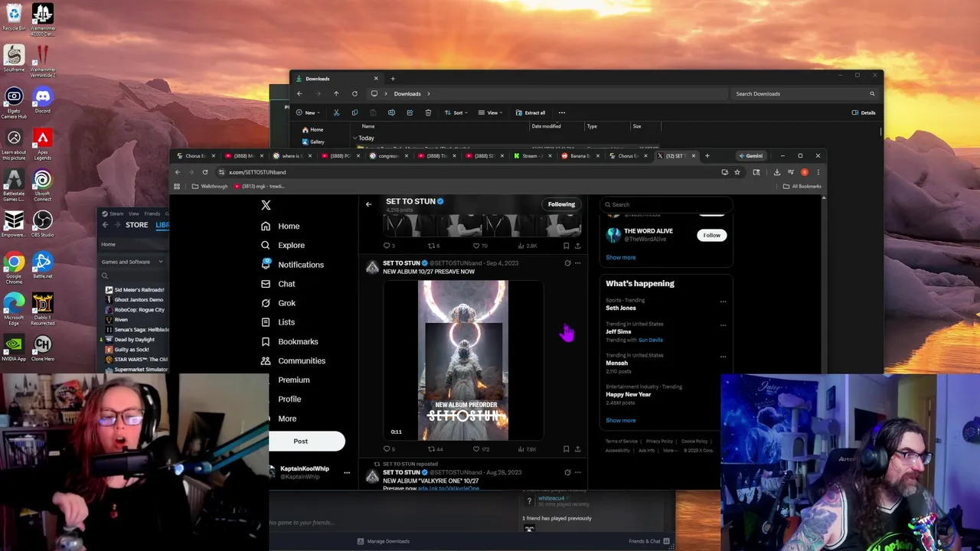The image size is (980, 551).
Task: Toggle the Following button for SET TO STUN
Action: (561, 204)
